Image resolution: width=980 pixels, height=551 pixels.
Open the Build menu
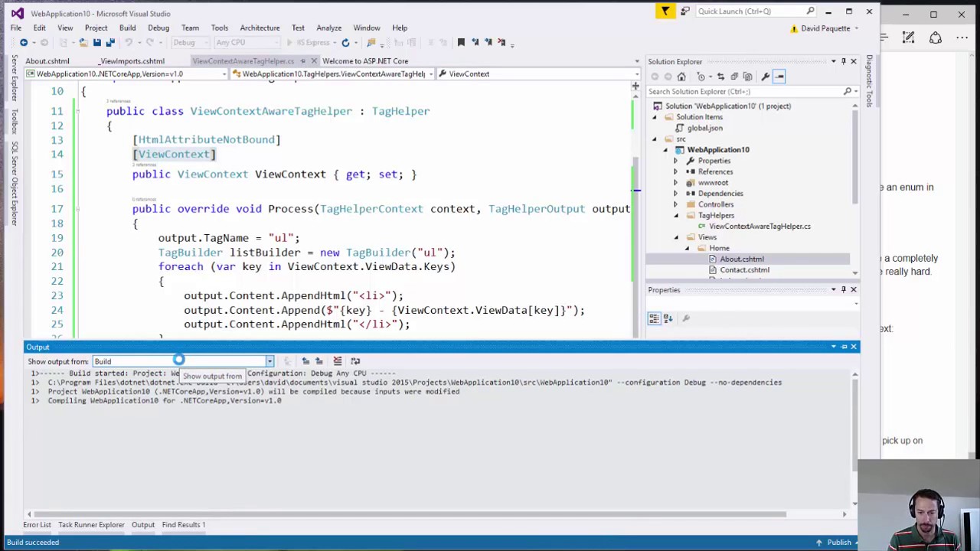pos(127,28)
